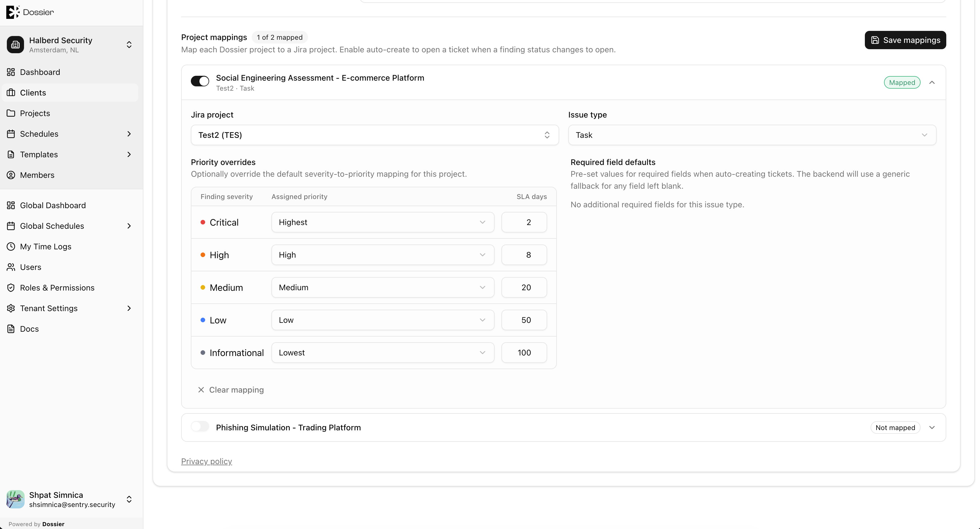Expand the Tenant Settings submenu arrow
The height and width of the screenshot is (529, 980).
click(129, 308)
